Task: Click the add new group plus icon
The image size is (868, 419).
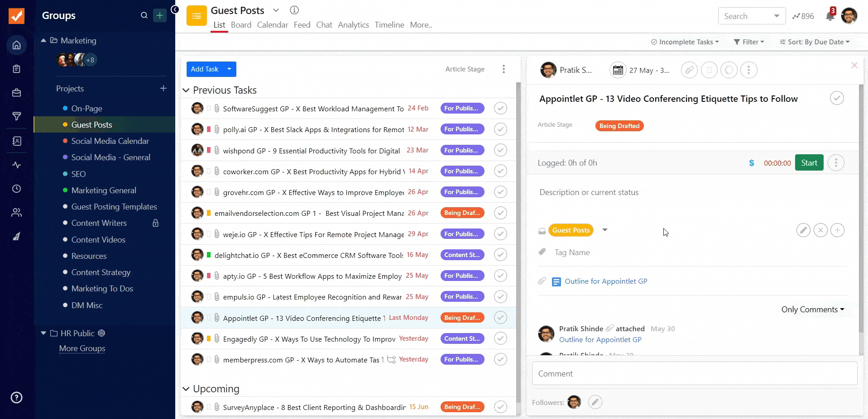Action: pos(159,15)
